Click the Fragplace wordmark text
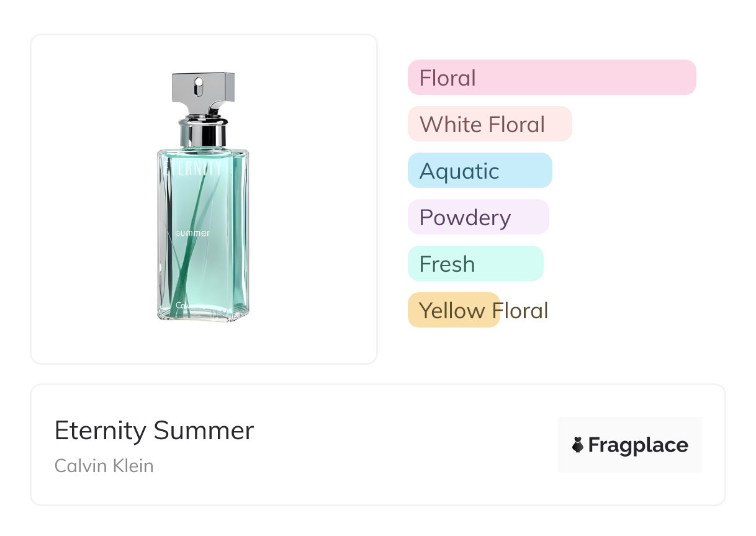This screenshot has width=756, height=536. 638,445
